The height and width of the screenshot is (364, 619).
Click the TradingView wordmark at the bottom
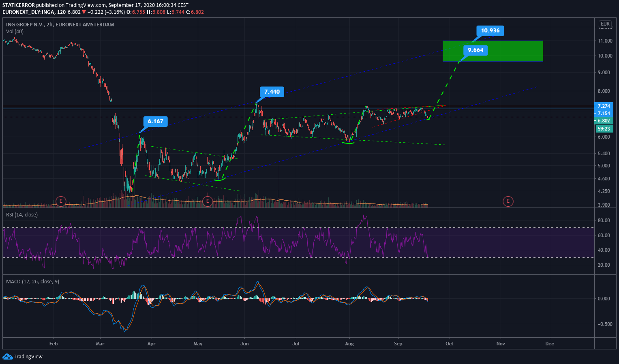(x=28, y=357)
